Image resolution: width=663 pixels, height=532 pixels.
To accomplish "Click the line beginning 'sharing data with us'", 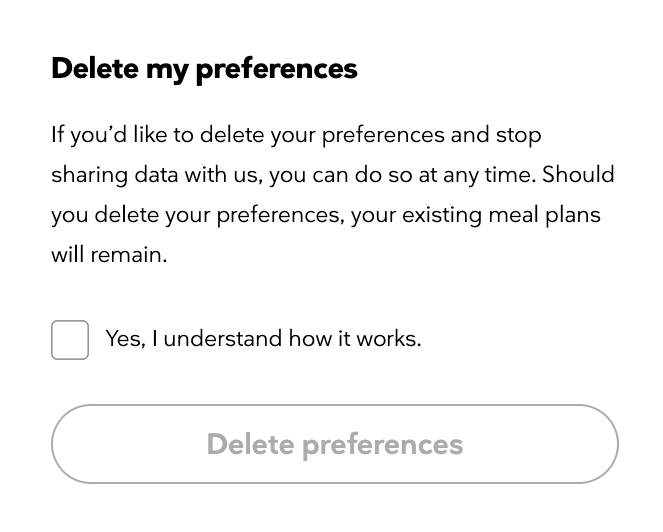I will [333, 175].
